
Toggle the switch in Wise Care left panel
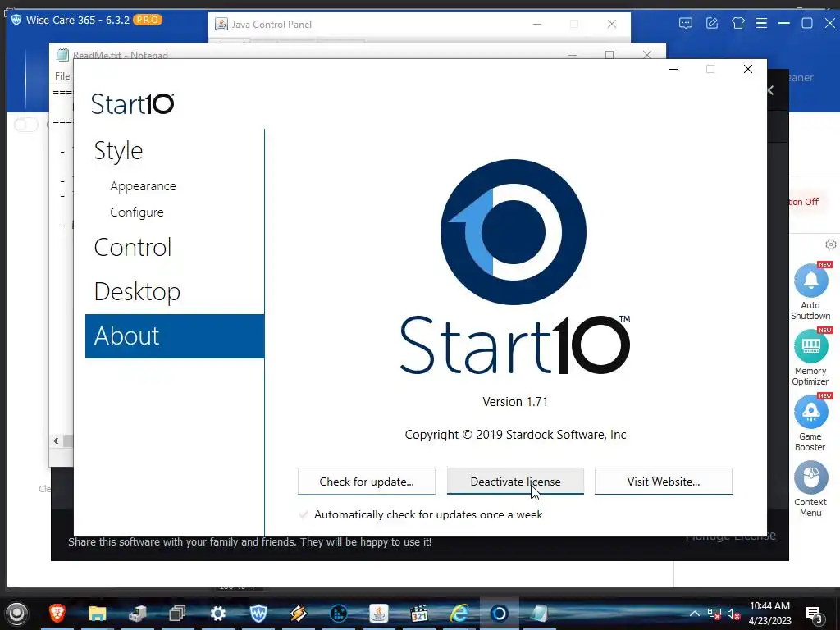[25, 125]
